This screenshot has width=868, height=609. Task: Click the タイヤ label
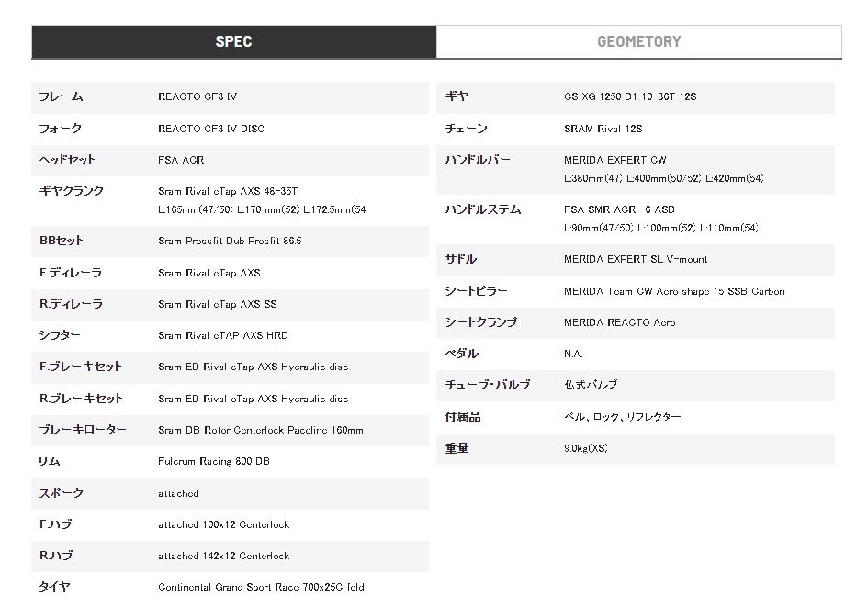(54, 587)
